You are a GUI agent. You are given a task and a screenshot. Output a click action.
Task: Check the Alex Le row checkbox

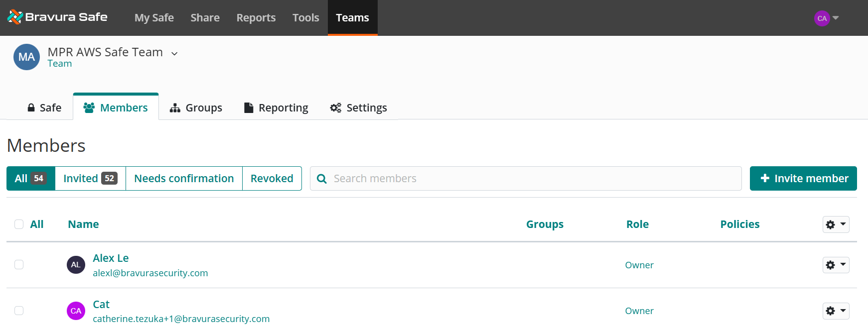(19, 264)
